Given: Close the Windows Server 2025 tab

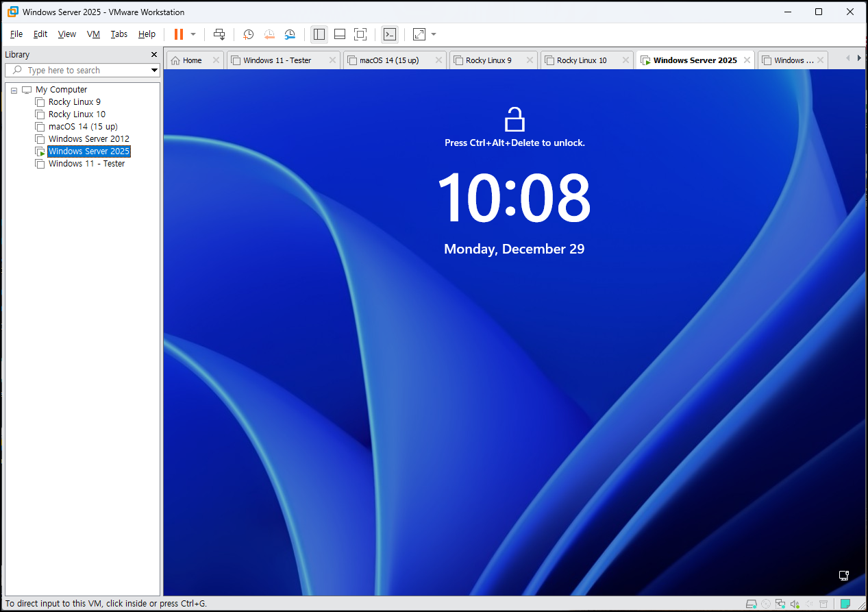Looking at the screenshot, I should (x=747, y=60).
